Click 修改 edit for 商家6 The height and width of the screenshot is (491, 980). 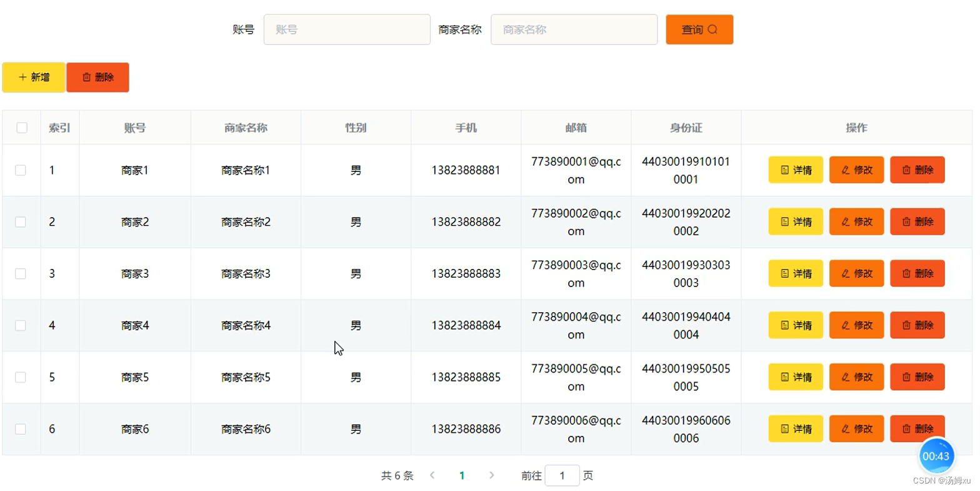coord(856,428)
